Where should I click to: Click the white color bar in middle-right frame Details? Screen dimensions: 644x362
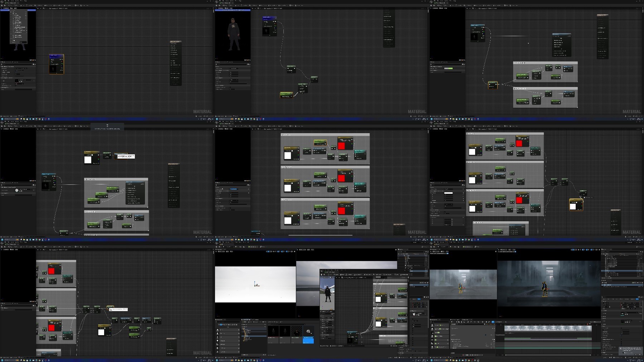click(449, 193)
